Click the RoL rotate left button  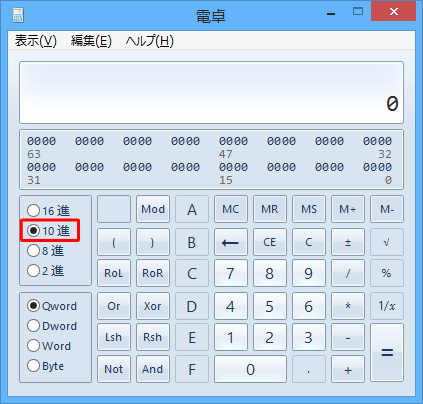click(114, 273)
